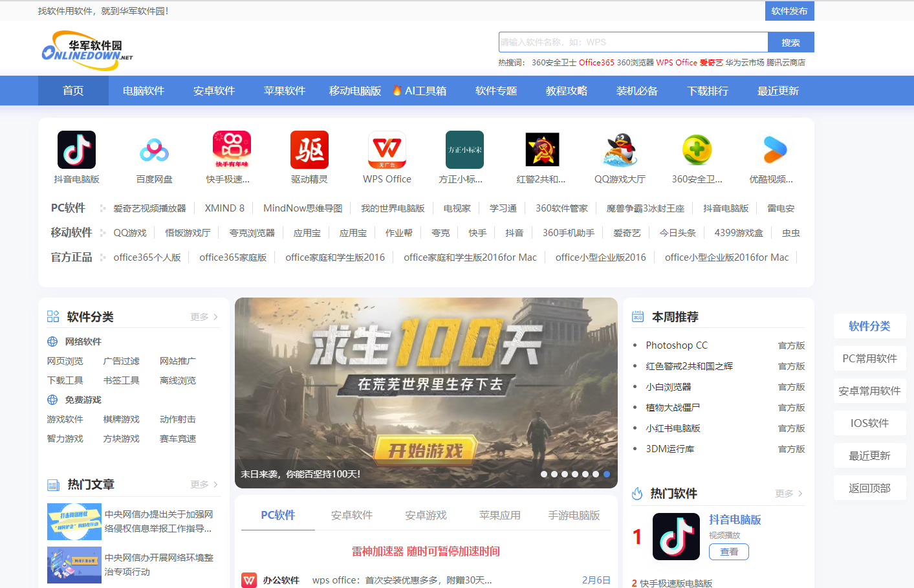Viewport: 914px width, 588px height.
Task: Click 书签工具 category
Action: tap(122, 380)
